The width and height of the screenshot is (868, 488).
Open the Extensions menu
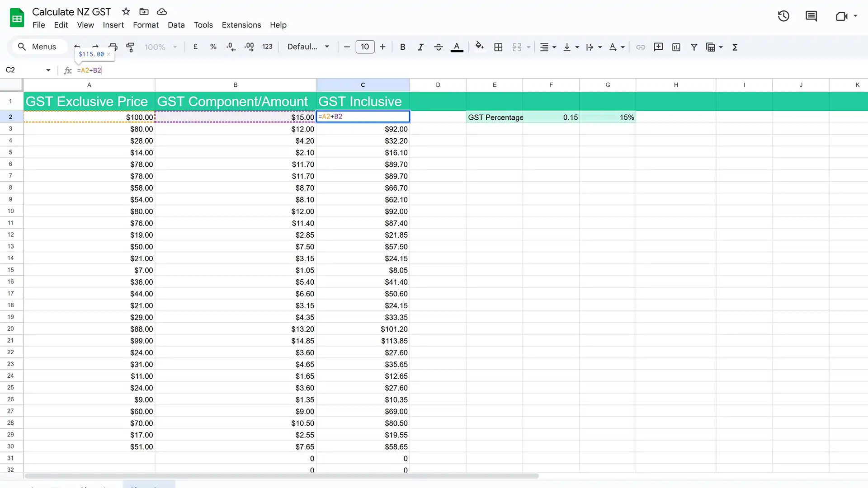pyautogui.click(x=241, y=25)
